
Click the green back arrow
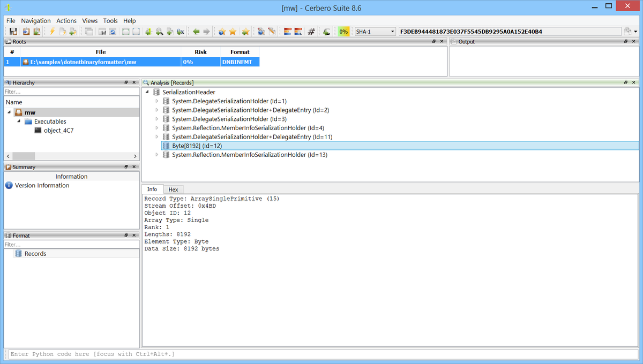(x=196, y=32)
